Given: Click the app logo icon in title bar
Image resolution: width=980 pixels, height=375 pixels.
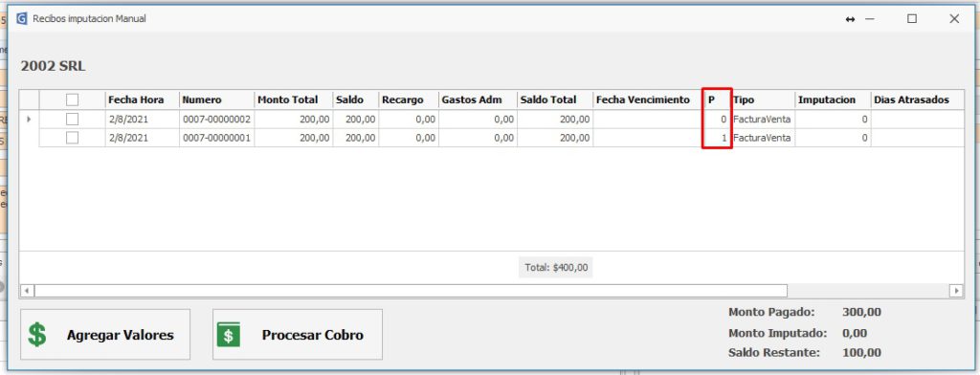Looking at the screenshot, I should point(22,19).
